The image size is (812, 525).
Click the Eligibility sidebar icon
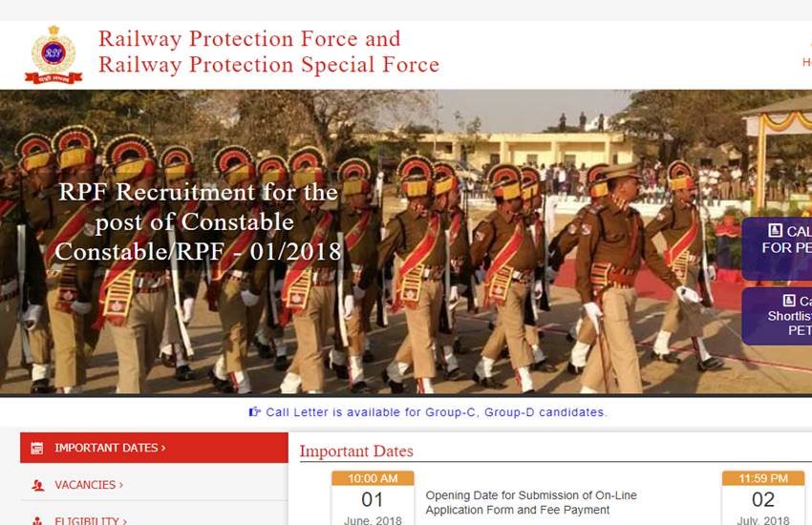coord(37,521)
